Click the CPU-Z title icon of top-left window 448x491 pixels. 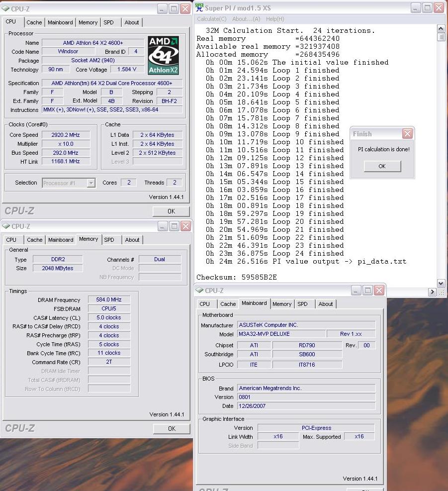pyautogui.click(x=5, y=9)
